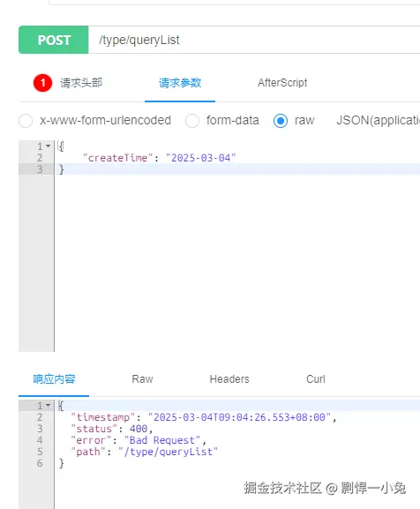Collapse response JSON at line 1 fold arrow

48,406
